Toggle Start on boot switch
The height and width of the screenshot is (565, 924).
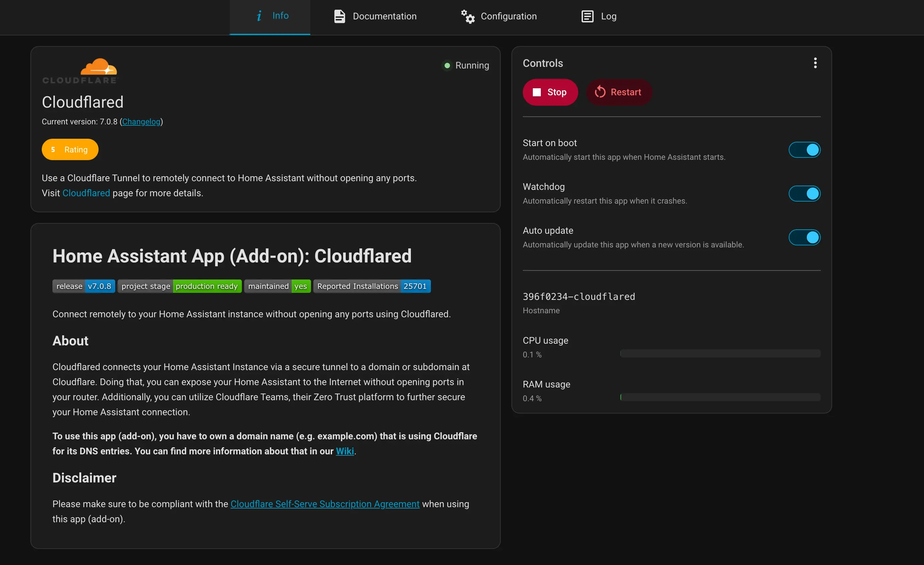[x=804, y=150]
